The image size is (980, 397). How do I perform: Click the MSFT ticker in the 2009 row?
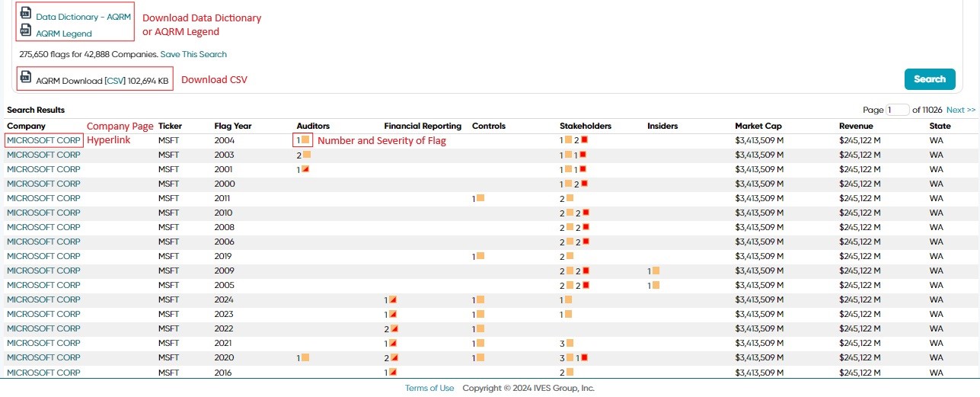point(169,271)
